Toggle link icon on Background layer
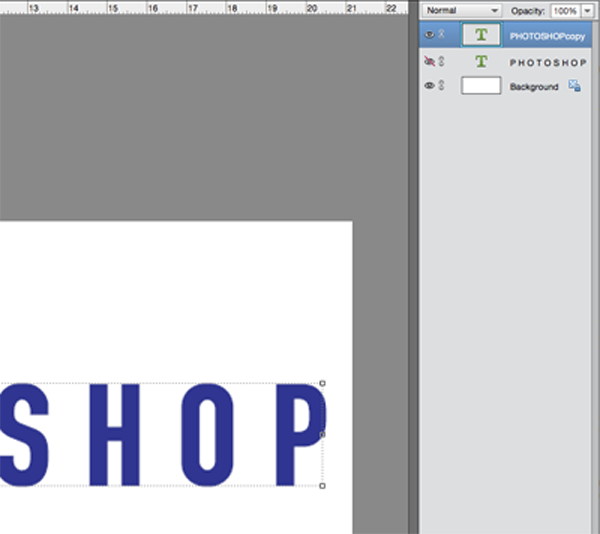 441,85
